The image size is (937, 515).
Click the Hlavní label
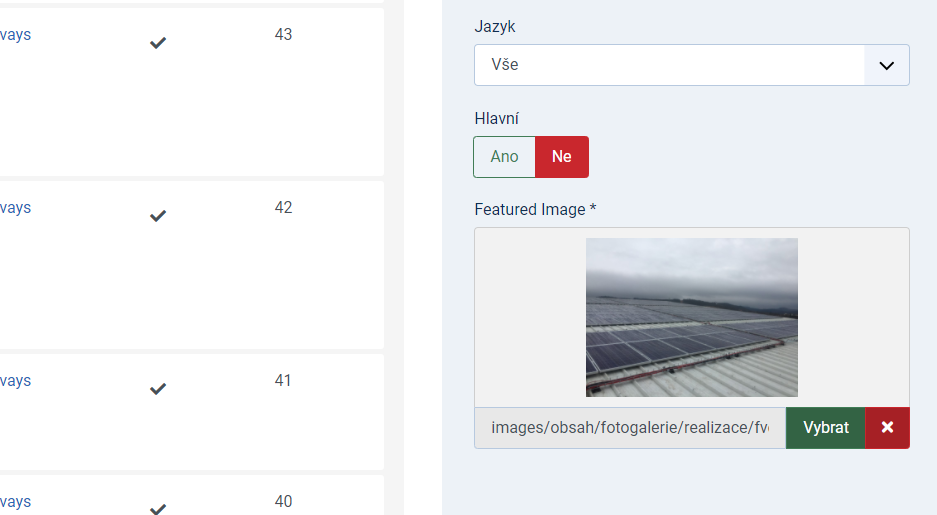(x=497, y=118)
